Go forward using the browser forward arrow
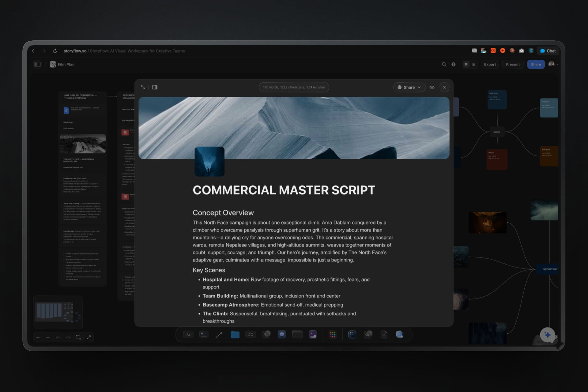The image size is (588, 392). [44, 51]
